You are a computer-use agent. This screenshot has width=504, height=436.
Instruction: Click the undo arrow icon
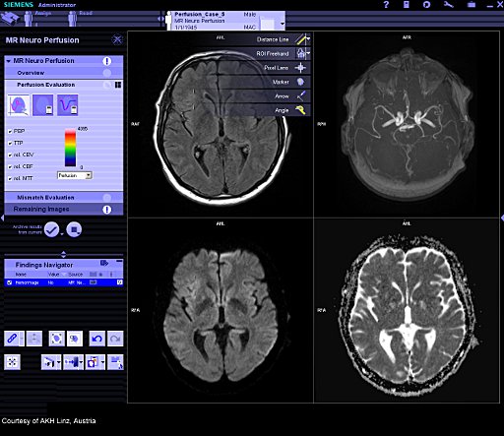97,339
